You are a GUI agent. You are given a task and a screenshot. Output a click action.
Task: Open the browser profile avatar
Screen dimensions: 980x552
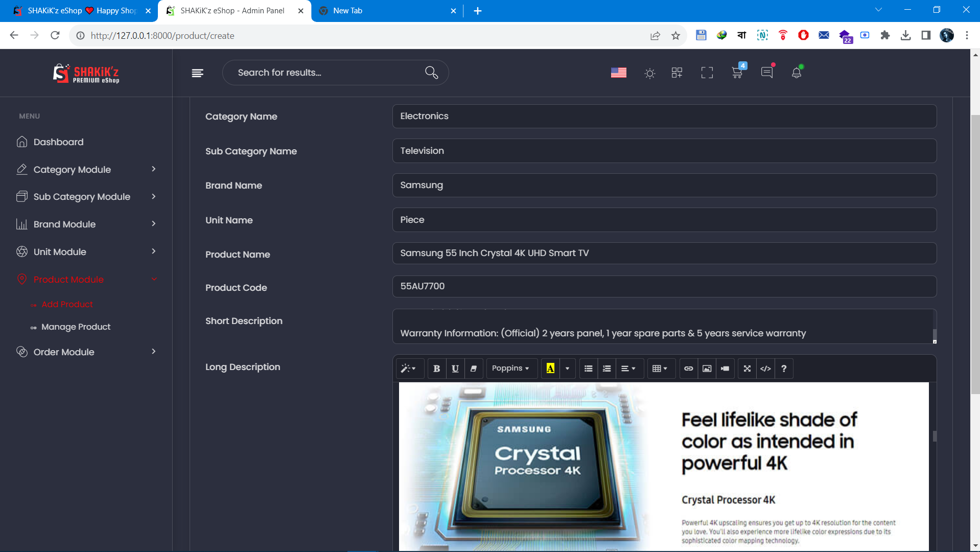coord(947,35)
